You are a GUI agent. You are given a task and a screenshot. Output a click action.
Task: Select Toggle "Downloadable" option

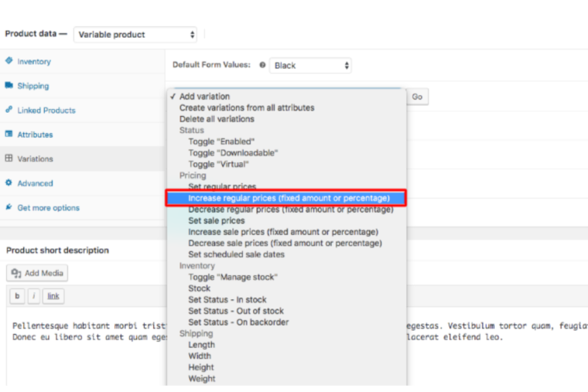(286, 153)
